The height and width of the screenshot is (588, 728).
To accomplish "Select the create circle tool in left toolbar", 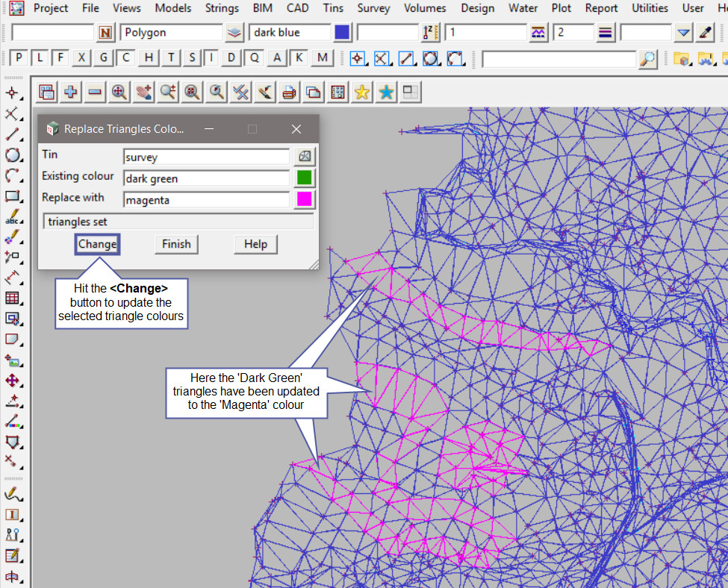I will tap(13, 155).
